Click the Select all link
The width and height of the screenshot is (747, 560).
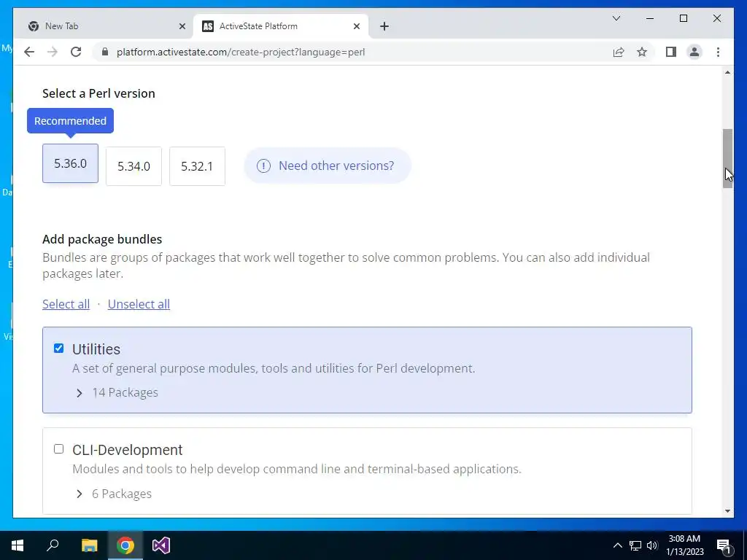[x=66, y=304]
